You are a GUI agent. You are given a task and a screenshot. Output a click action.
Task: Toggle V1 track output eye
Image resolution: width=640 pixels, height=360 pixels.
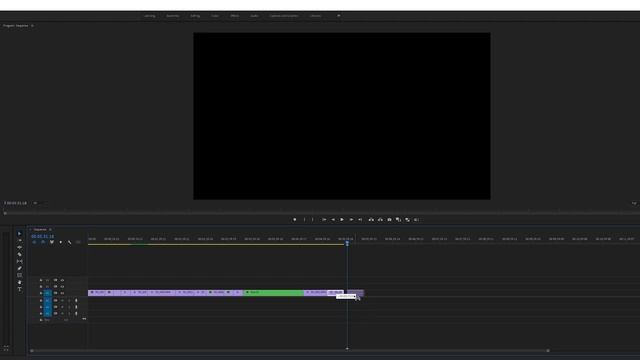coord(62,293)
